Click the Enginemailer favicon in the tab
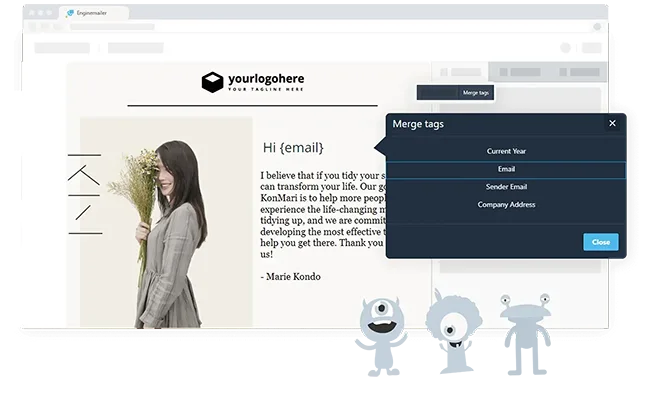Image resolution: width=650 pixels, height=403 pixels. [x=70, y=13]
